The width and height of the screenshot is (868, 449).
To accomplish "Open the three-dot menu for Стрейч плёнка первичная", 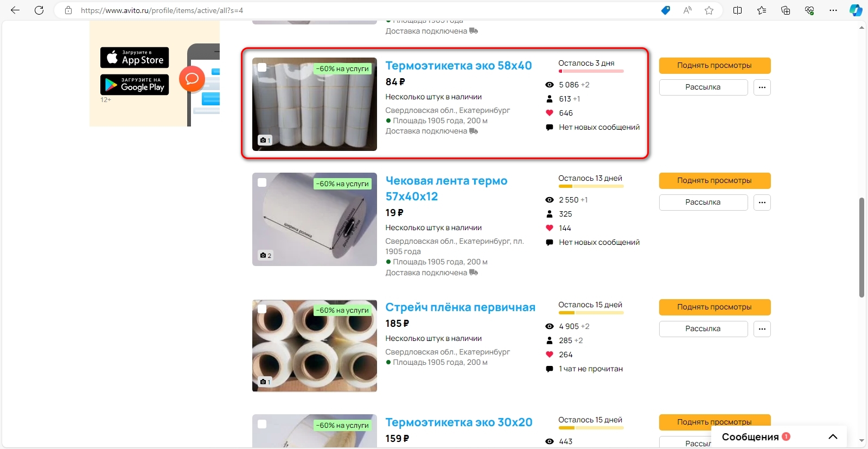I will click(x=762, y=329).
